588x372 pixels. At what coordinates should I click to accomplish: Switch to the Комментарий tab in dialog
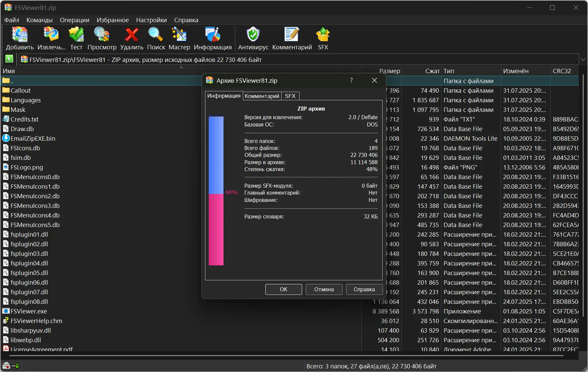[x=261, y=96]
